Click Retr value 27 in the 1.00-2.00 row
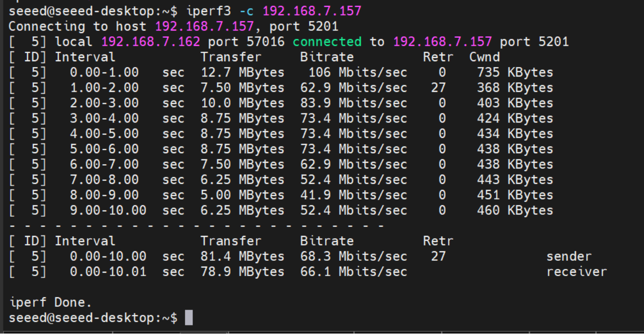The image size is (644, 334). click(x=438, y=88)
